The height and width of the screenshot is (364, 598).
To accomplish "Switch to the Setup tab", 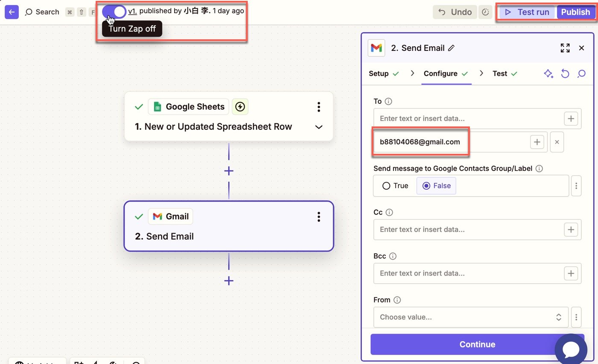I will click(384, 73).
